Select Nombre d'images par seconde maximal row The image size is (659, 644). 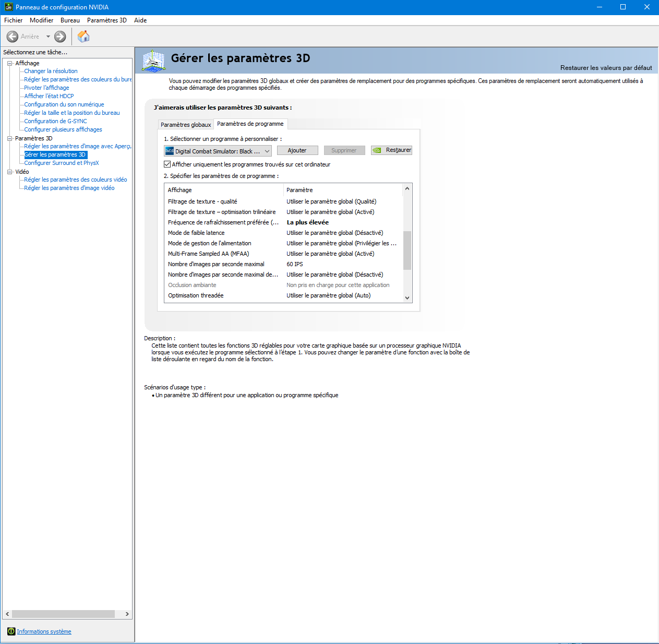pos(284,264)
